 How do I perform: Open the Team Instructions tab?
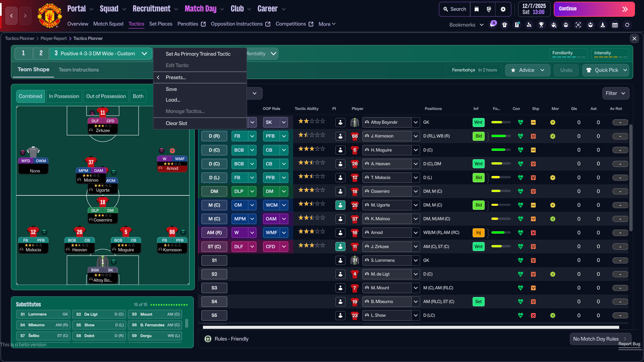click(x=79, y=70)
